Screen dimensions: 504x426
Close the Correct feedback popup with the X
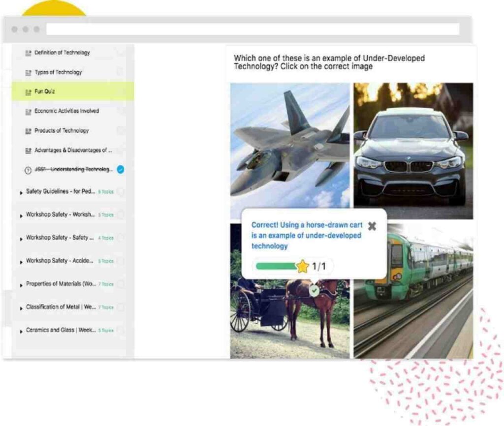click(372, 226)
